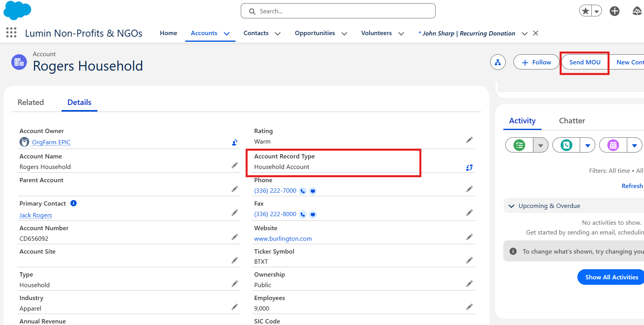Screen dimensions: 644x325
Task: Click the Rogers Household account icon
Action: pyautogui.click(x=19, y=62)
